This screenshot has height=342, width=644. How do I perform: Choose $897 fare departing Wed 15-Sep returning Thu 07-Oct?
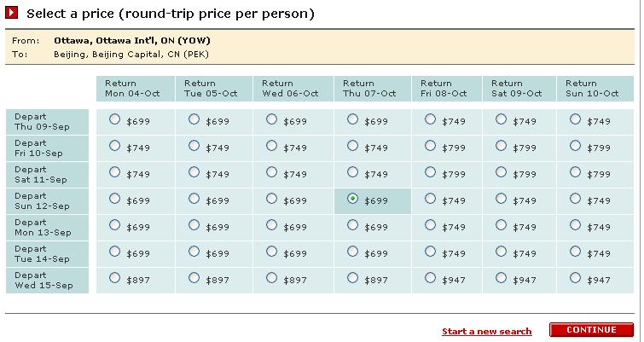pos(352,278)
